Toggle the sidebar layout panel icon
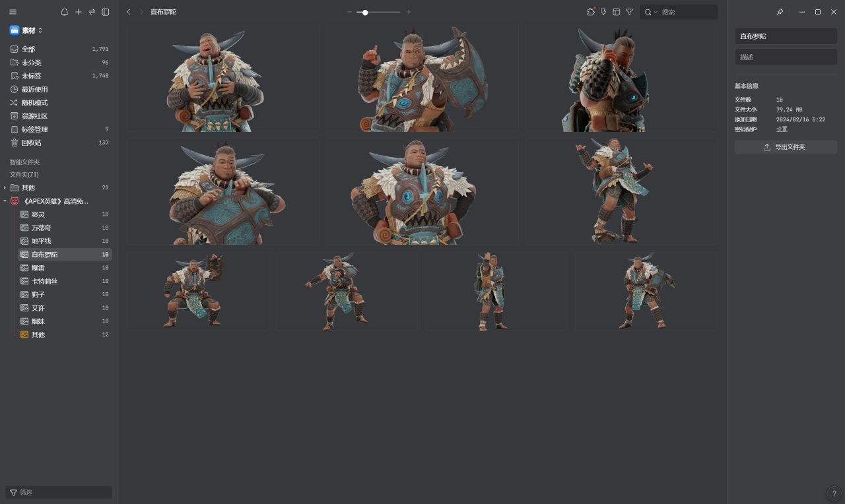 [x=106, y=12]
